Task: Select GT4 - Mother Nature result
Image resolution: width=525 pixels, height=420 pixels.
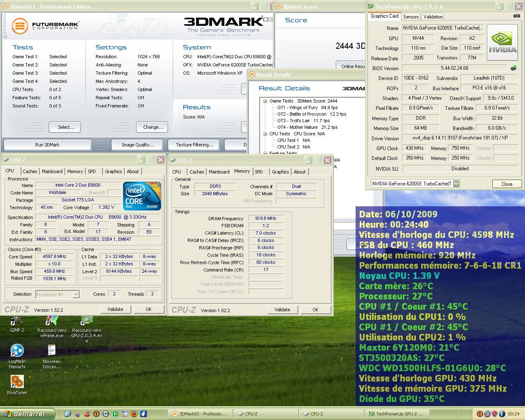Action: 308,127
